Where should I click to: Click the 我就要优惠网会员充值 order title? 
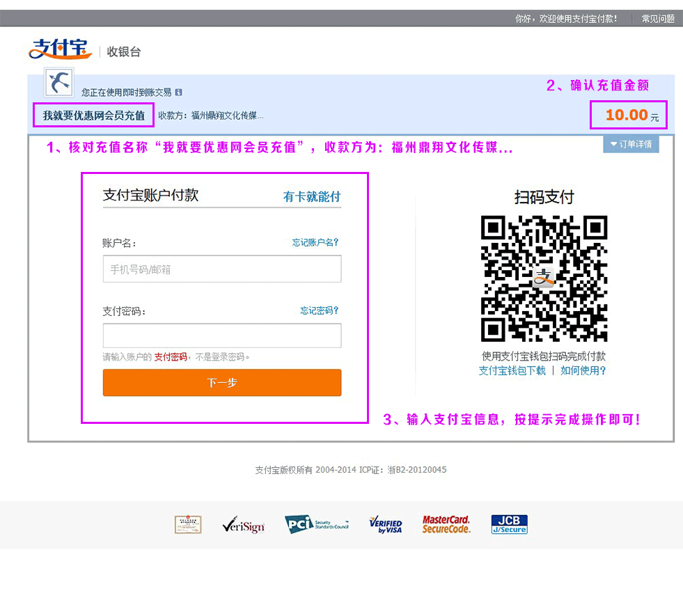94,116
